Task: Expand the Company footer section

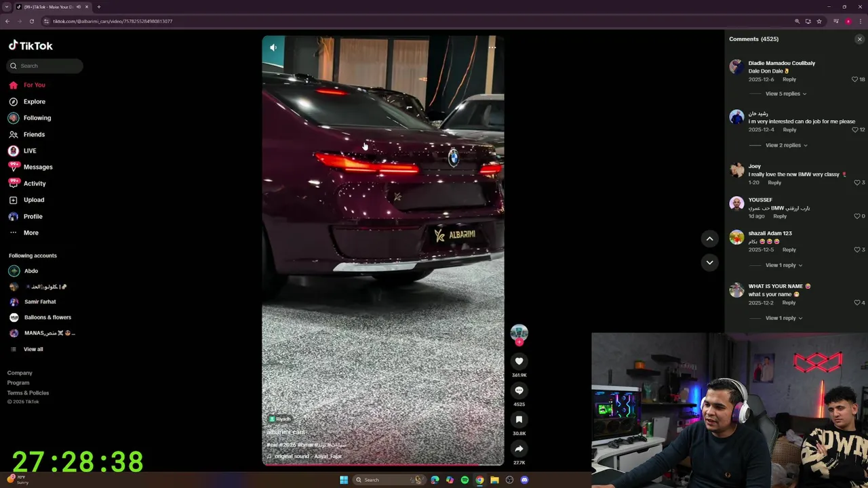Action: [x=20, y=373]
